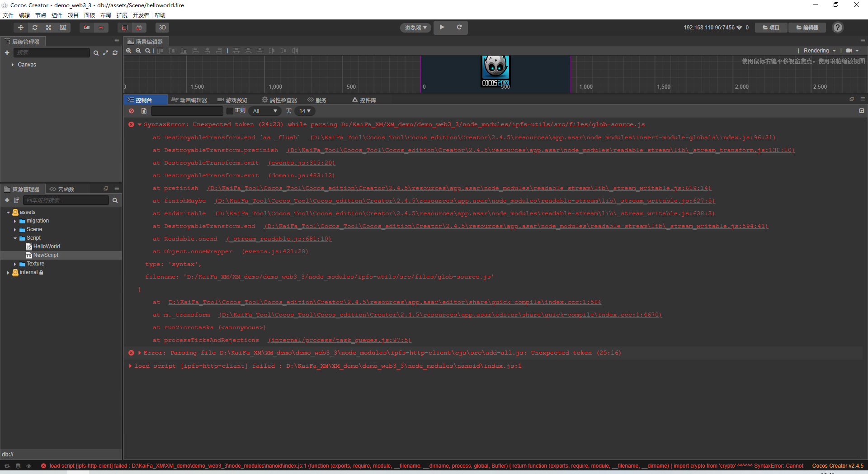Zoom in the scene editor
The height and width of the screenshot is (474, 868).
(129, 51)
